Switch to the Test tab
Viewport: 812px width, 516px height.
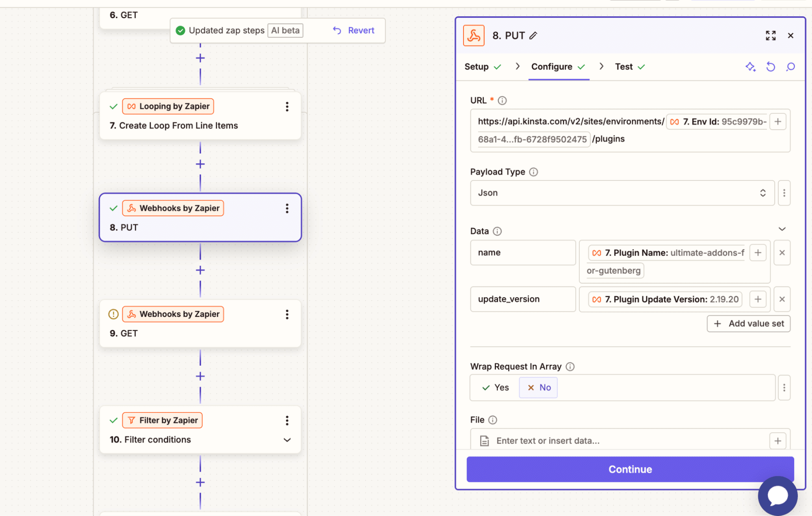(624, 67)
